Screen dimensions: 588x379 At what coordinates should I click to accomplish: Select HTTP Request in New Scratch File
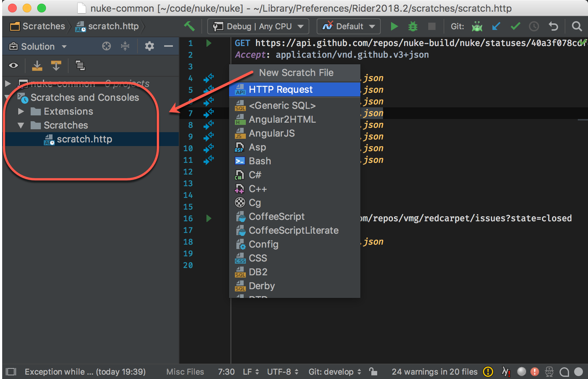tap(295, 89)
